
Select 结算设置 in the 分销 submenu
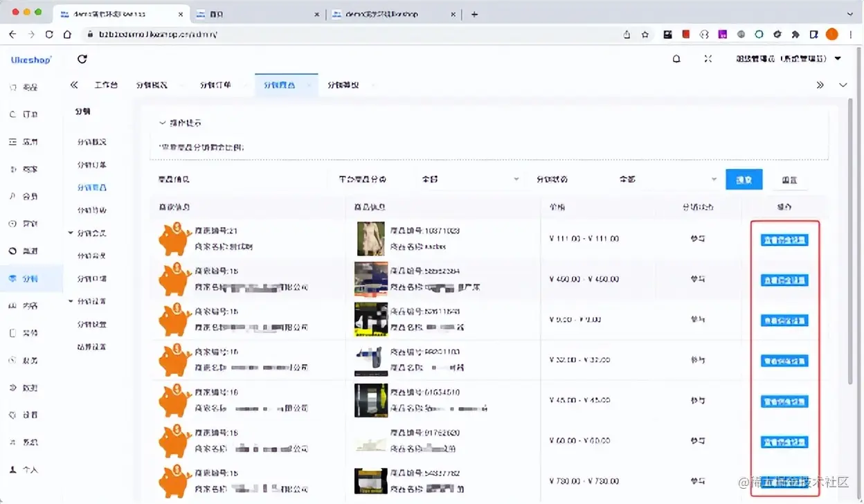coord(91,347)
